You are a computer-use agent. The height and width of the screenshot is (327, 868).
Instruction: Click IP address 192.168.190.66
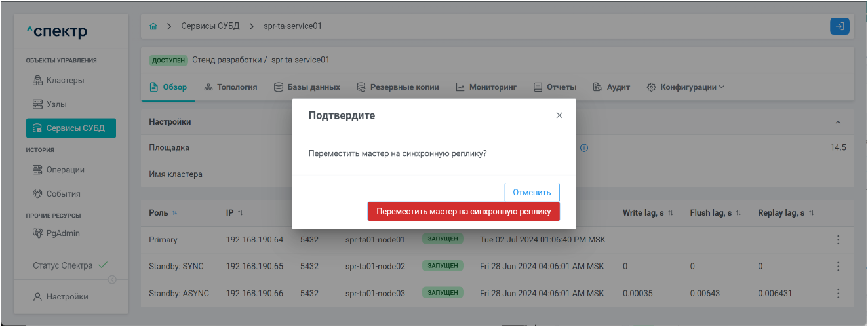point(254,293)
